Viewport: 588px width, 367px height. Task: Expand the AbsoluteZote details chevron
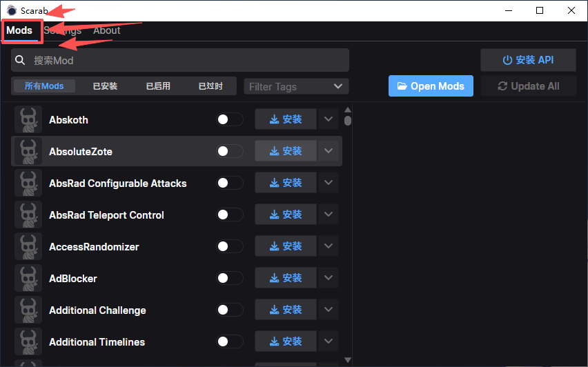(329, 151)
